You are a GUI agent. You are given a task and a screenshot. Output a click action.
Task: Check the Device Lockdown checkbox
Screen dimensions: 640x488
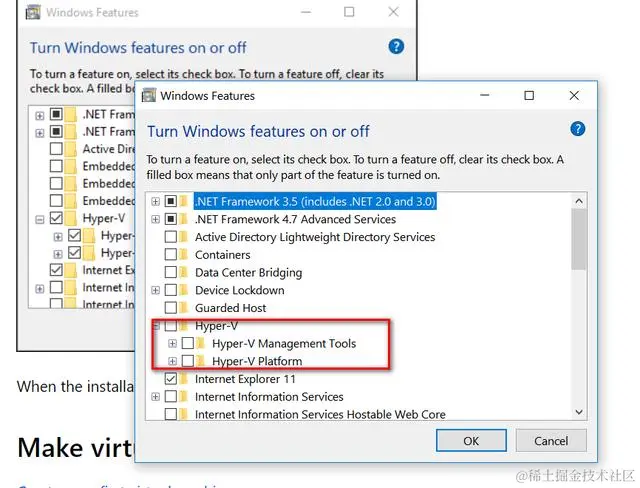coord(171,290)
